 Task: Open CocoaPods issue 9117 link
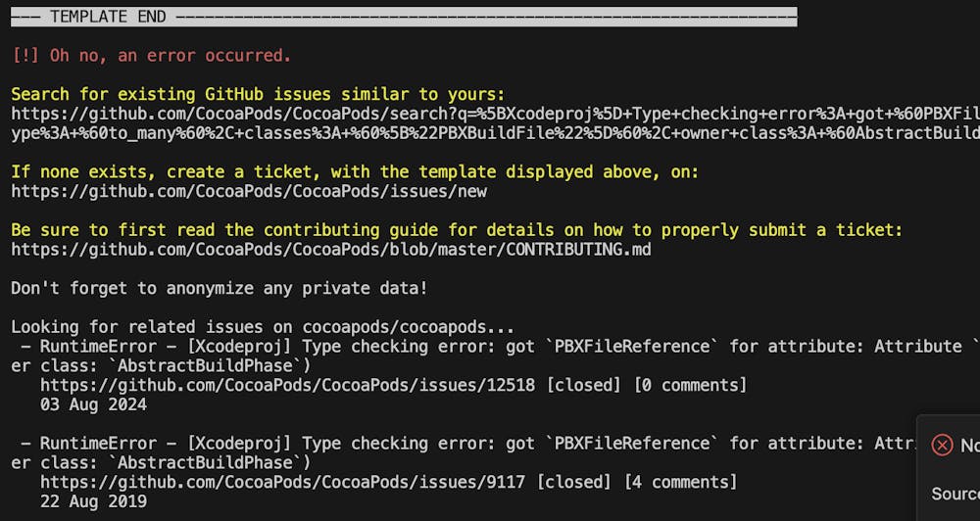(x=282, y=482)
